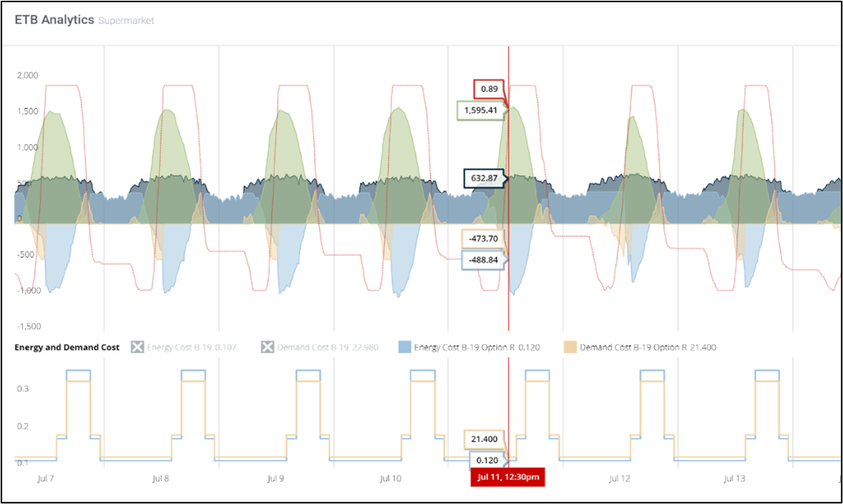The image size is (843, 504).
Task: Click the Jul 10 axis label
Action: (390, 478)
